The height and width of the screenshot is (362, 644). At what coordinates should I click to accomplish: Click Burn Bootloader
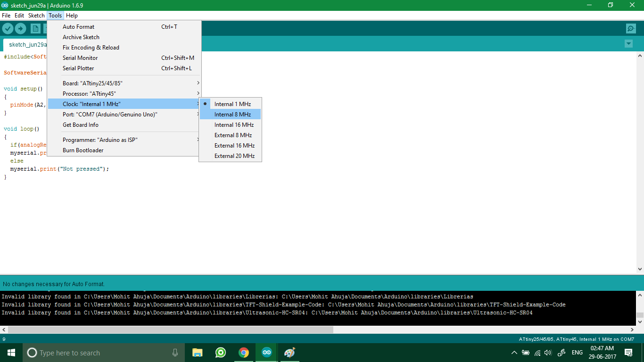pos(124,150)
